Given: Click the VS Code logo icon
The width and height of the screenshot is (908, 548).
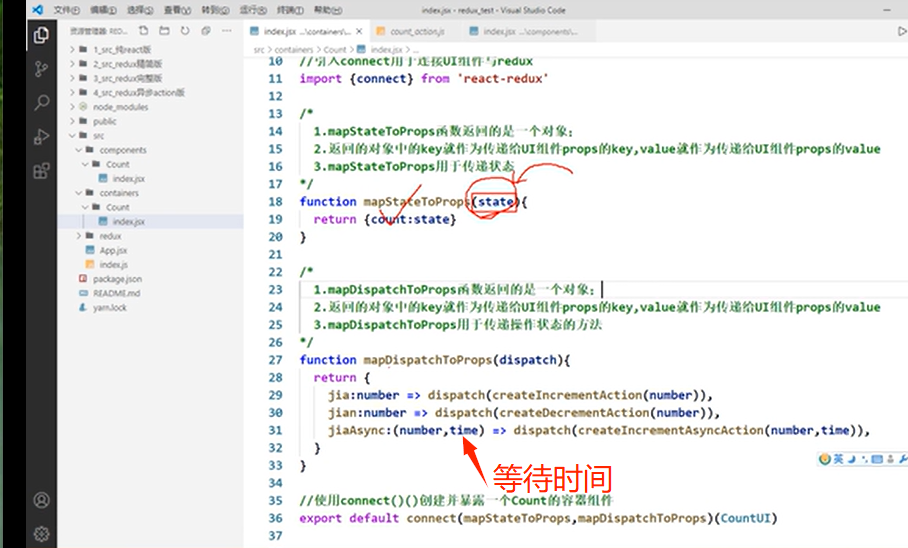Looking at the screenshot, I should click(38, 10).
